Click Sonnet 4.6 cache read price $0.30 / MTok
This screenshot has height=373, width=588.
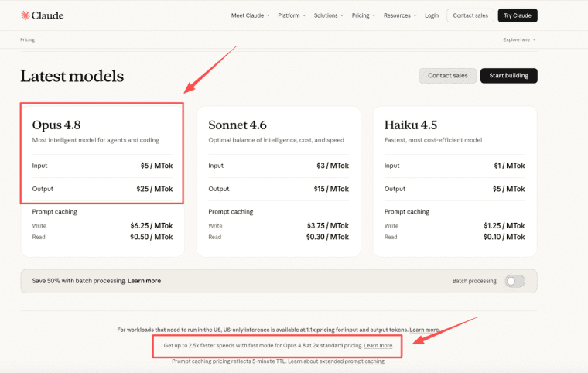pos(327,237)
